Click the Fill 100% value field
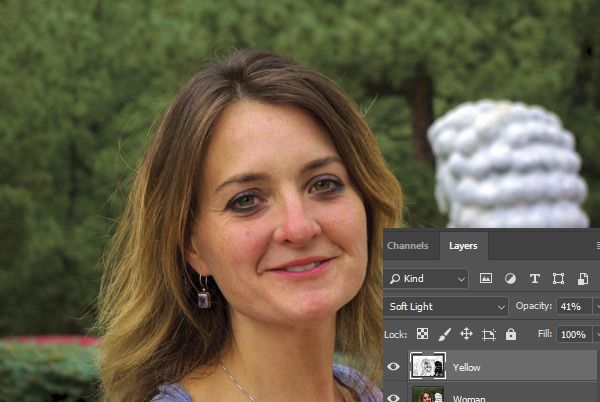This screenshot has width=600, height=402. pos(573,334)
